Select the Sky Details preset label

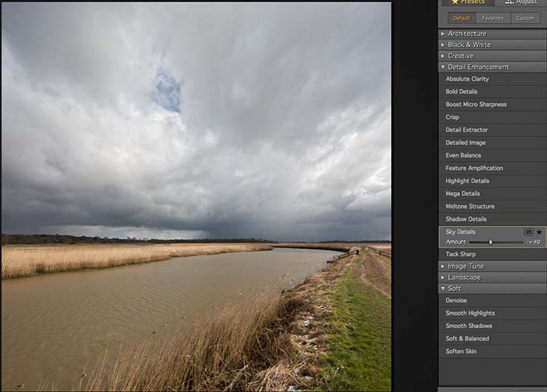tap(460, 232)
